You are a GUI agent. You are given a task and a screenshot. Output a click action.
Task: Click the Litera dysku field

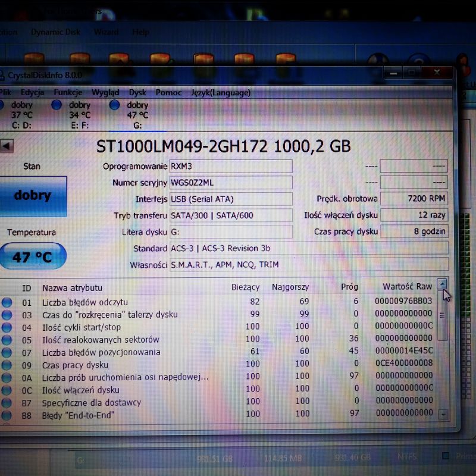tap(231, 232)
